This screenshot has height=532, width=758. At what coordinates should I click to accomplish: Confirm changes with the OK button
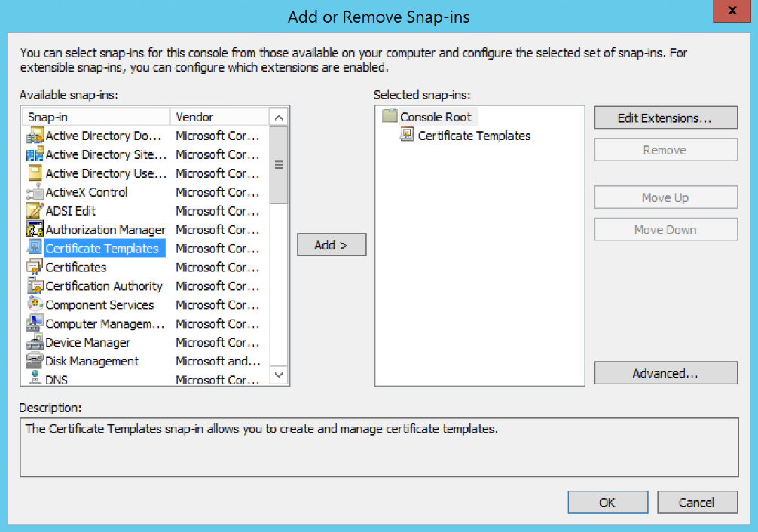(x=607, y=502)
